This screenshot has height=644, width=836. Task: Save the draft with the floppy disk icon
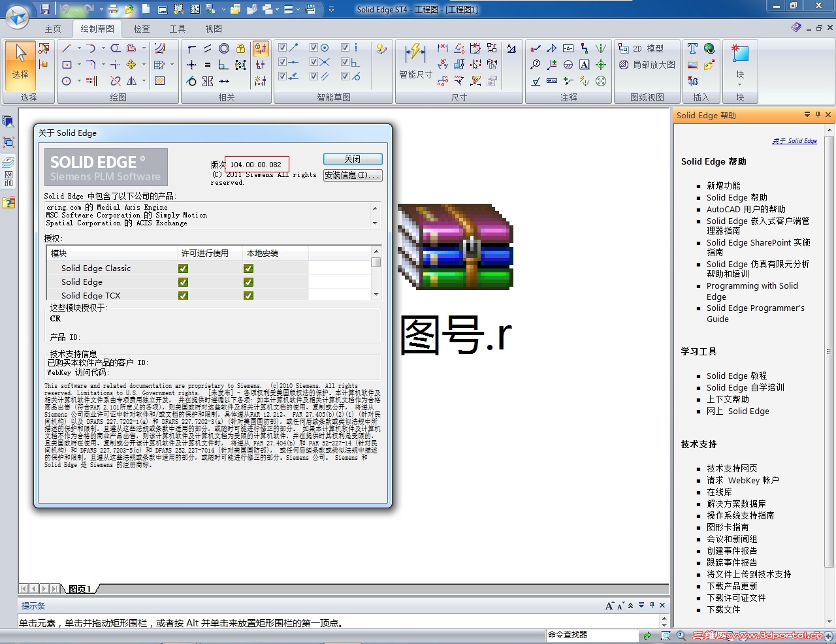coord(45,9)
